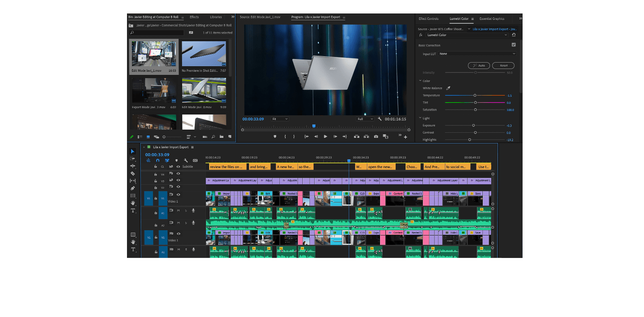This screenshot has height=317, width=644.
Task: Open the Fit zoom level dropdown
Action: [x=280, y=119]
